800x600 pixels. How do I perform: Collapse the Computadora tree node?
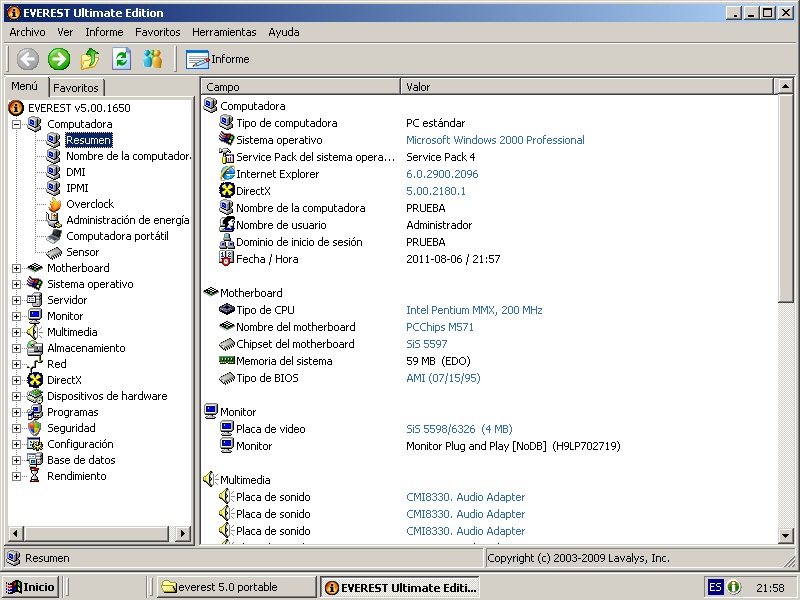(16, 124)
